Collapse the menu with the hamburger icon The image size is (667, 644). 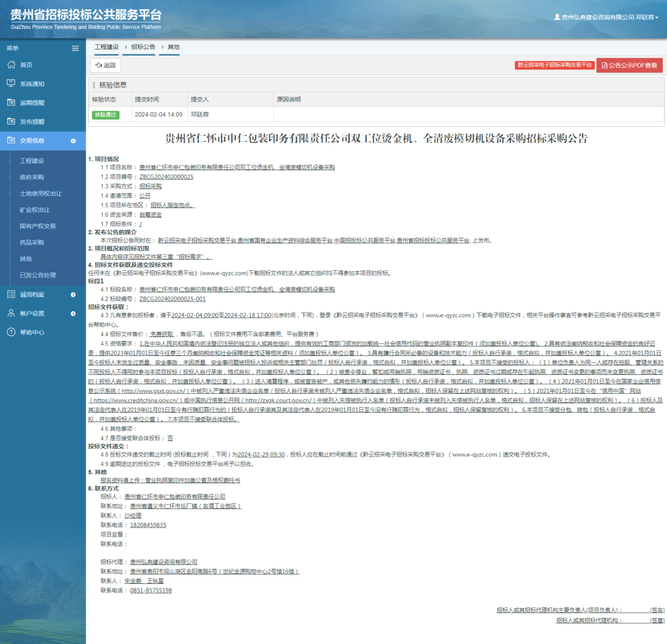[x=75, y=48]
